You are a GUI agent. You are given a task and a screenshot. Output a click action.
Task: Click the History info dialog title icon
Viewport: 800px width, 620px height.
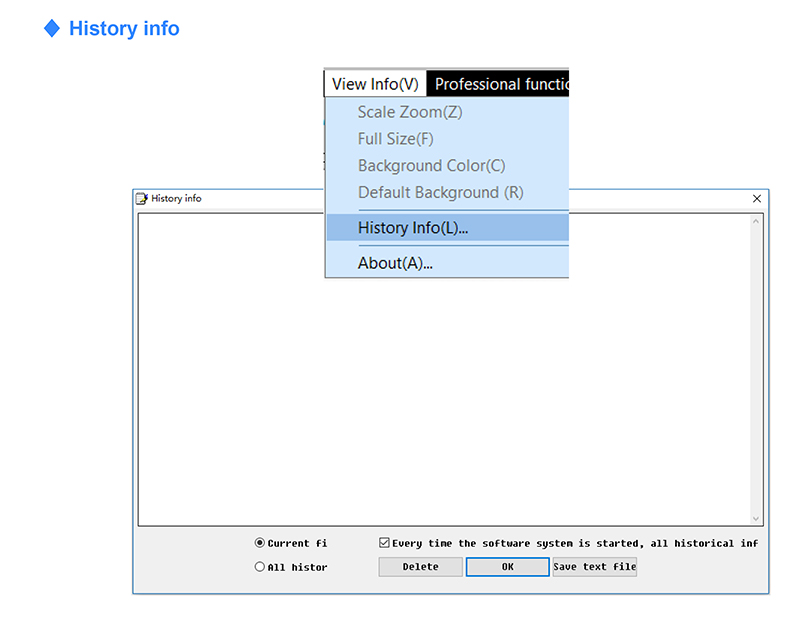pos(141,199)
